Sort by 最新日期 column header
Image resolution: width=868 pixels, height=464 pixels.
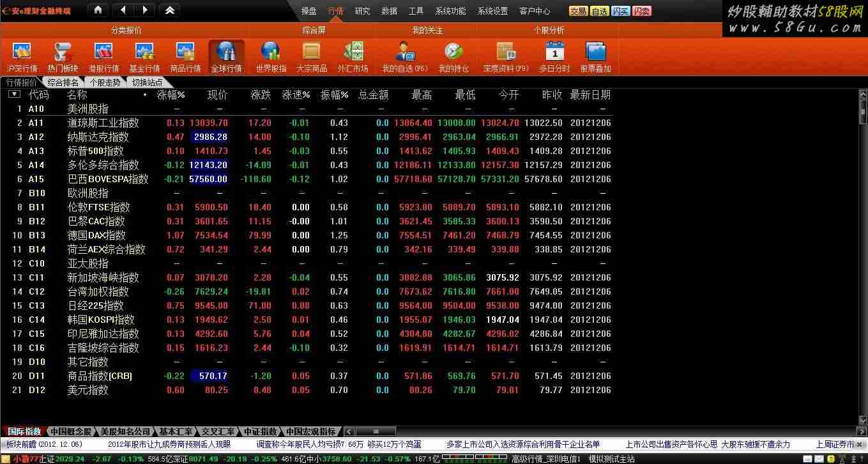coord(590,95)
